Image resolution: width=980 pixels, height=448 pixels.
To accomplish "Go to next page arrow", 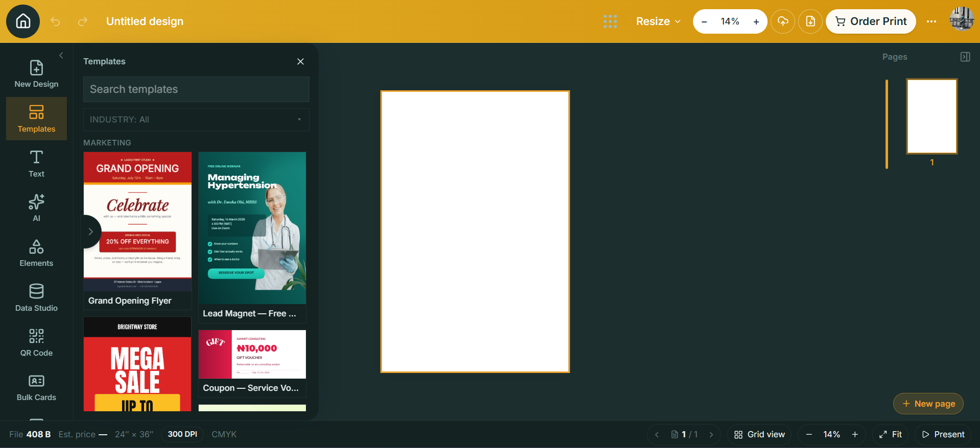I will [711, 434].
